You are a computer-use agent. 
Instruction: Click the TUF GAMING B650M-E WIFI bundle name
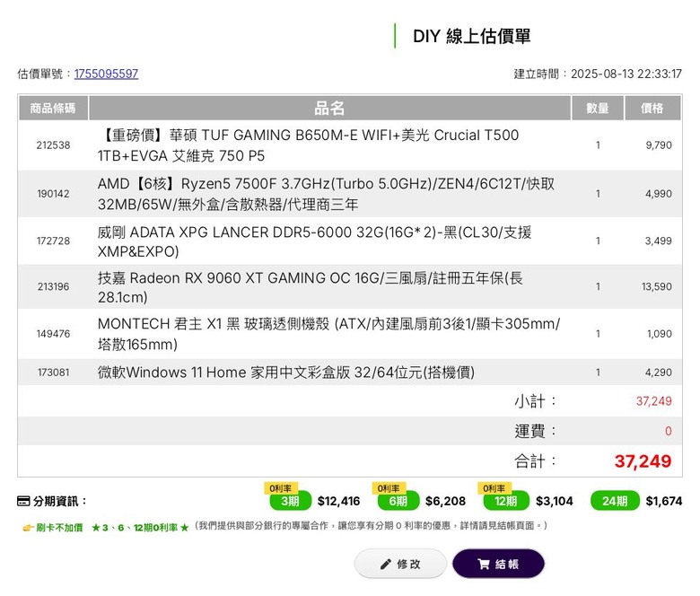308,145
